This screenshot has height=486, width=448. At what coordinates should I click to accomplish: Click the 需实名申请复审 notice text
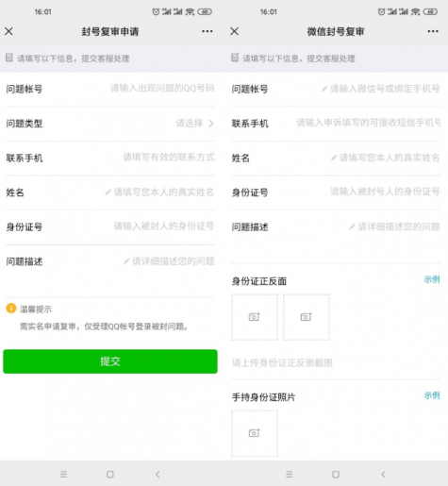click(105, 327)
